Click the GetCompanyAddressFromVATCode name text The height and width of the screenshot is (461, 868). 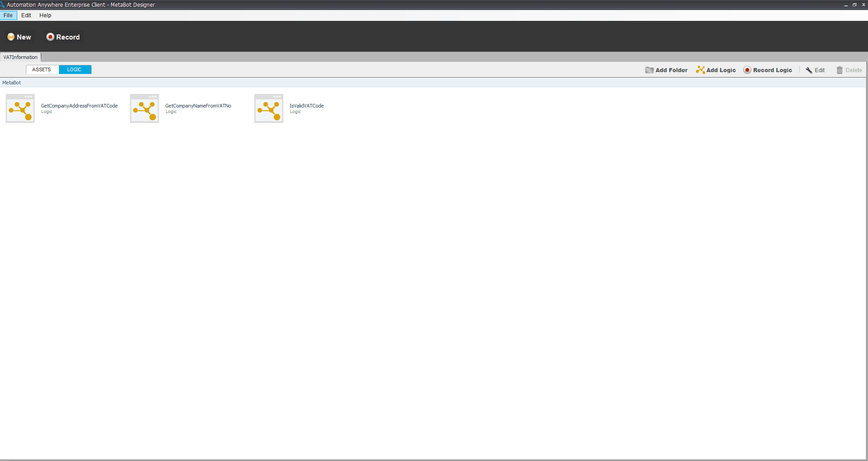(x=79, y=106)
